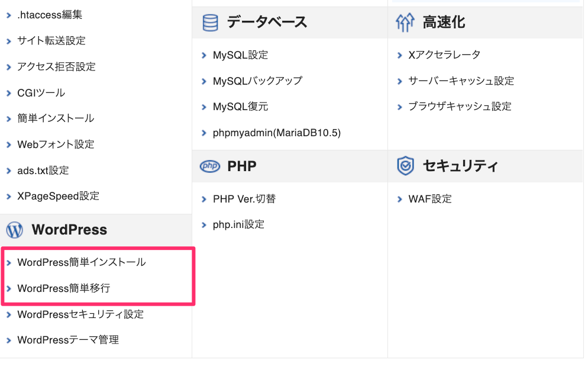Click the WordPress section heading text
Screen dimensions: 588x366
tap(69, 230)
